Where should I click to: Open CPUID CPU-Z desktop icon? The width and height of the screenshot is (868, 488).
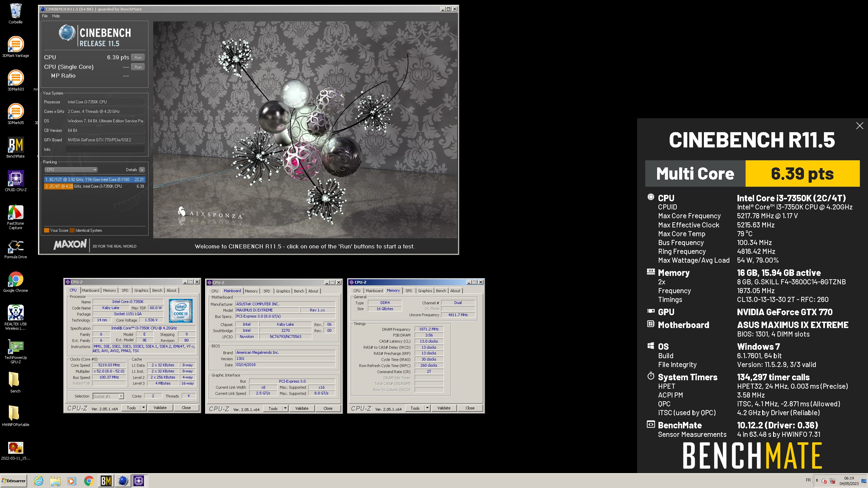(16, 181)
